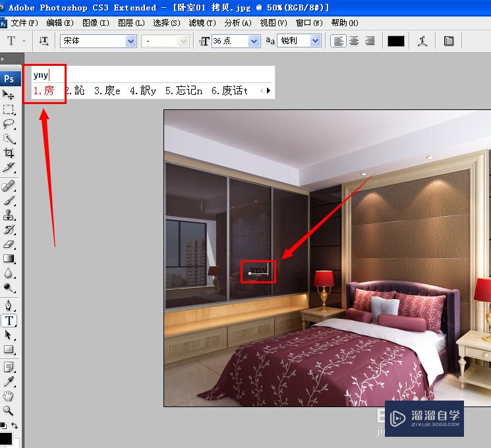This screenshot has width=491, height=448.
Task: Open the 选择(S) menu
Action: (167, 23)
